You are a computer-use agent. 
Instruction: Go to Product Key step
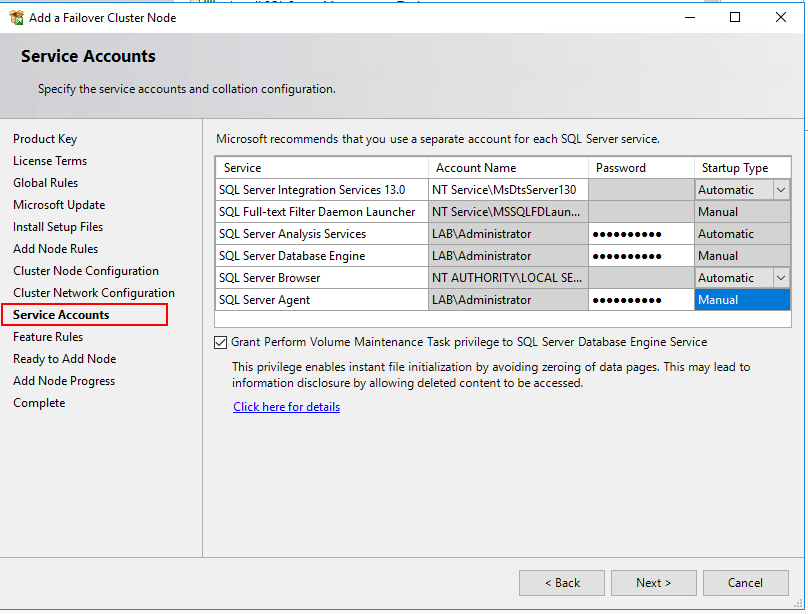tap(45, 139)
